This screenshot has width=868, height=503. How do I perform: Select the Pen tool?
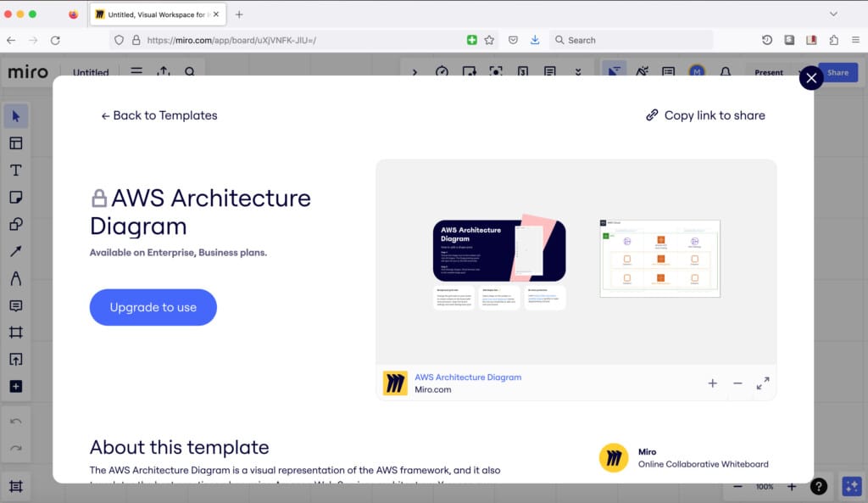click(x=15, y=278)
